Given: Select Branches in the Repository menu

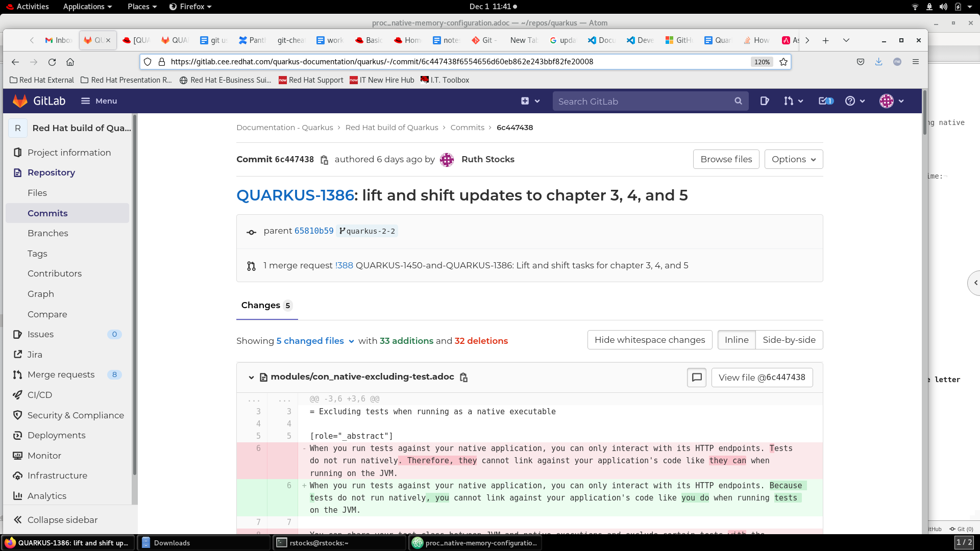Looking at the screenshot, I should (47, 233).
